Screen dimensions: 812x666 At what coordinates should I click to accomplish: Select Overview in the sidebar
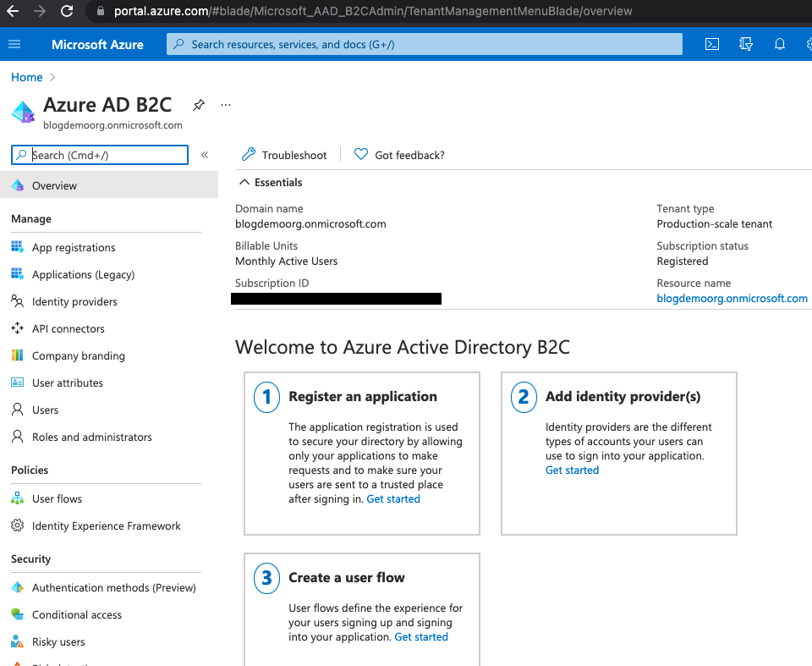(109, 185)
